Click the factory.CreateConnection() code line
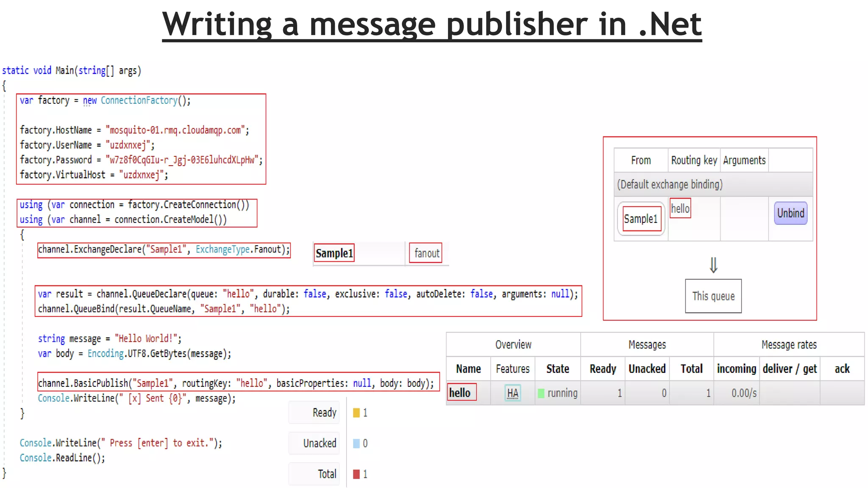 (135, 205)
